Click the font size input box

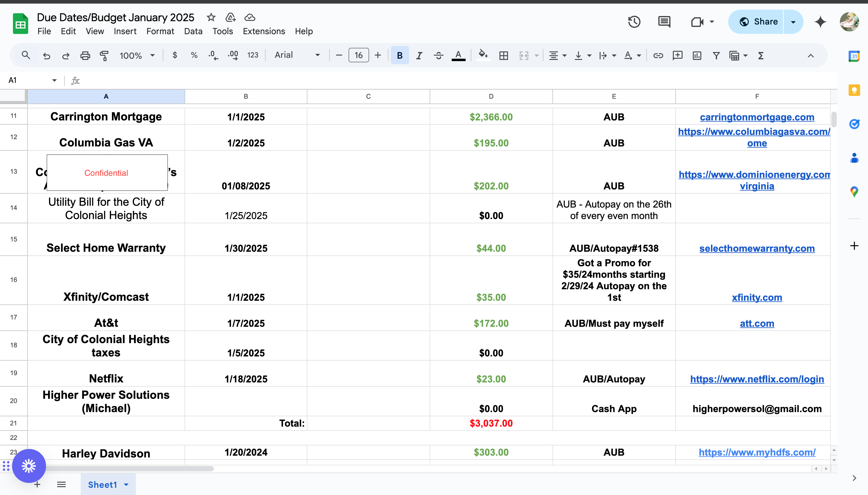[358, 55]
